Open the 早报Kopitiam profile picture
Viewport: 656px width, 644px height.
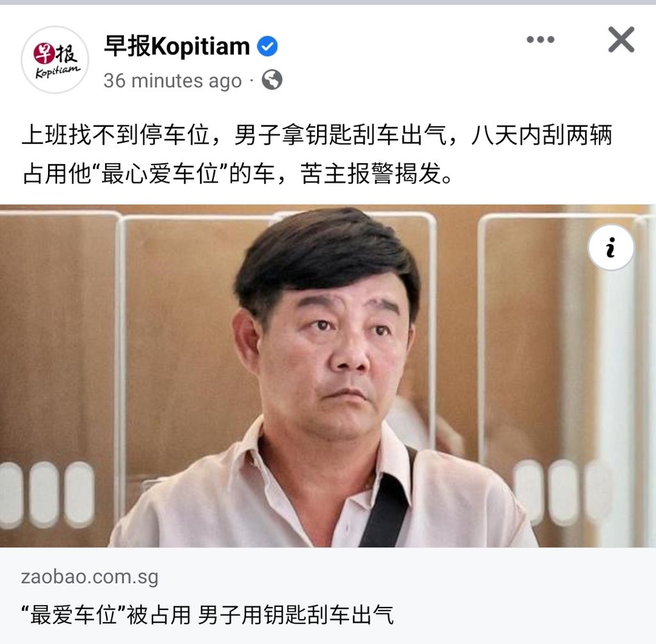[x=55, y=60]
